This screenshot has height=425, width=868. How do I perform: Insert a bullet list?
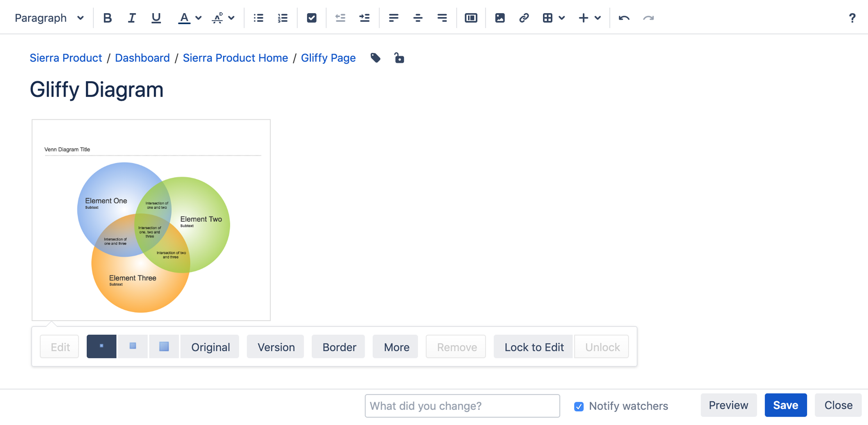259,18
